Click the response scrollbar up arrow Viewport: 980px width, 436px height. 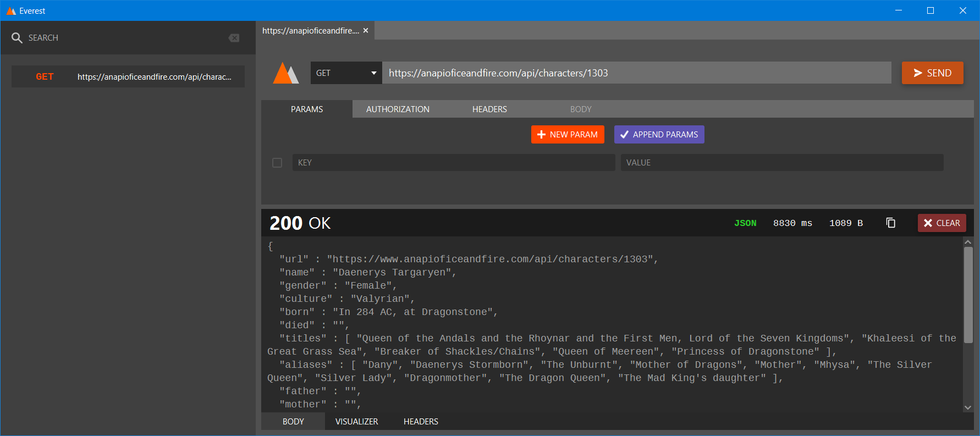coord(968,242)
